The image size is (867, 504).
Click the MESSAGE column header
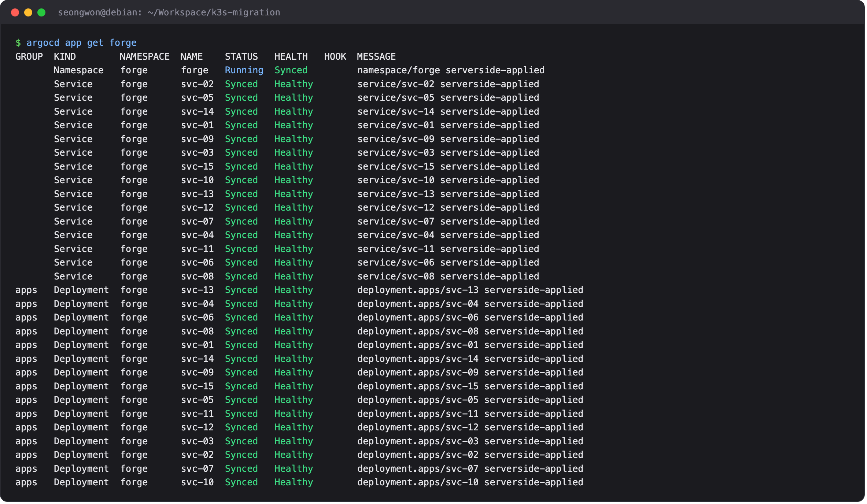coord(376,57)
